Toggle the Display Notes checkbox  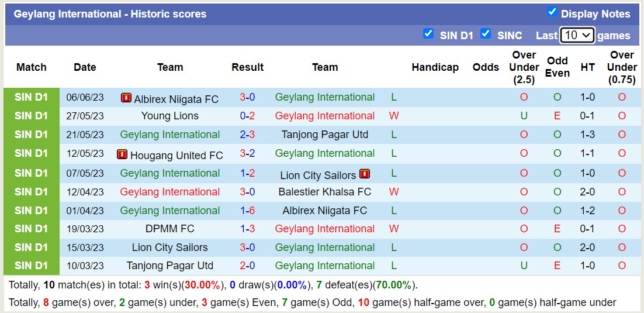pos(552,12)
